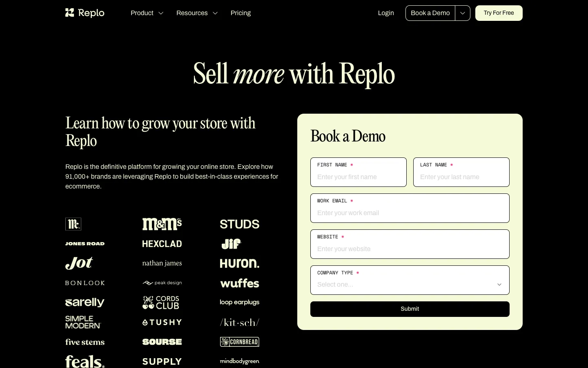Click the Book a Demo header button
Viewport: 588px width, 368px height.
point(430,13)
